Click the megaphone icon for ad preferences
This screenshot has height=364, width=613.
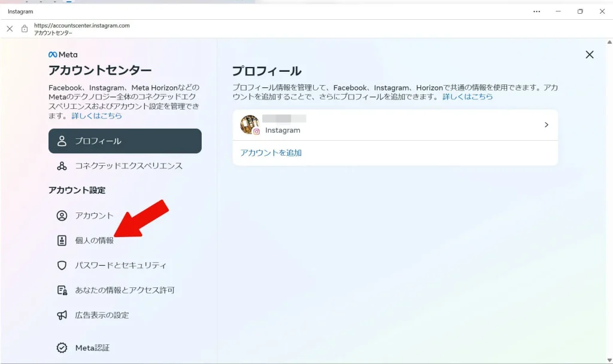[62, 315]
